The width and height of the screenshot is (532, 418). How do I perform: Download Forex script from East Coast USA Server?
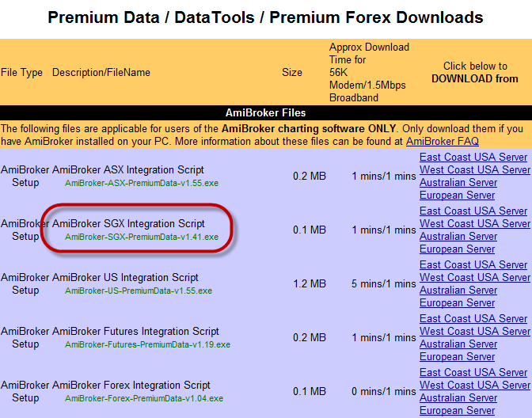click(x=473, y=373)
